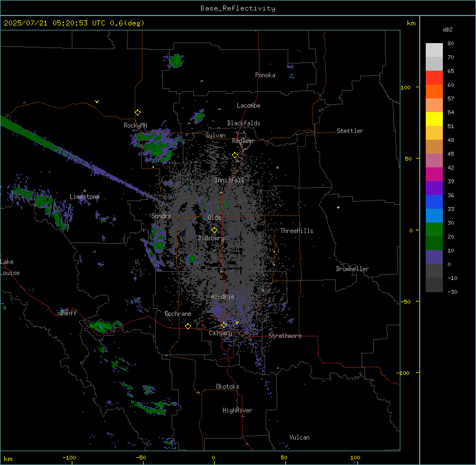Click the Sylvan label on the map
Screen dimensions: 476x465
coord(215,135)
